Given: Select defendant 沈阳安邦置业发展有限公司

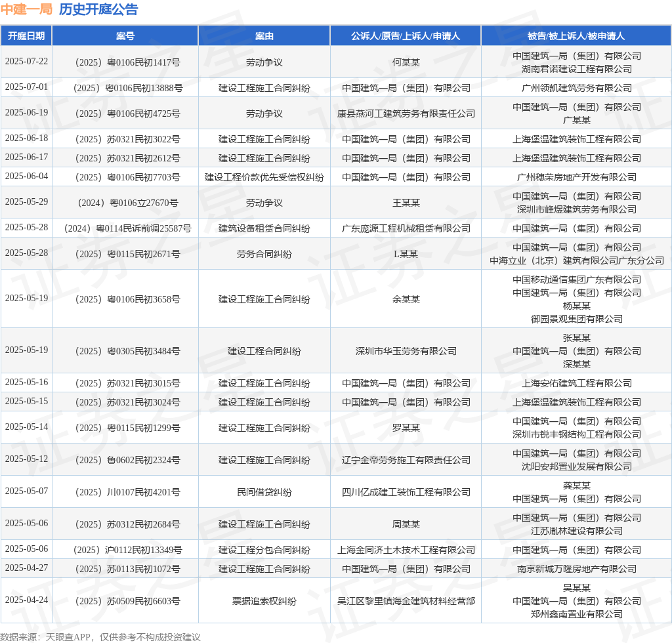Looking at the screenshot, I should point(577,467).
